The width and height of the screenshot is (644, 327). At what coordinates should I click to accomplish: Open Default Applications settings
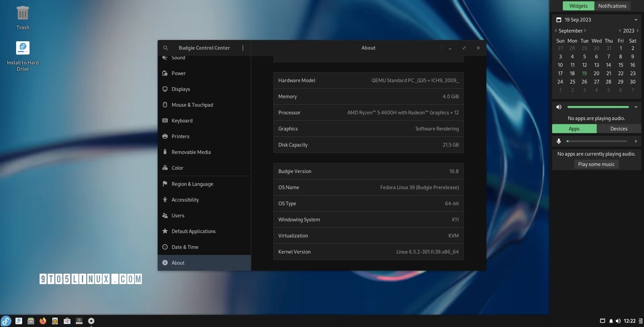tap(204, 231)
